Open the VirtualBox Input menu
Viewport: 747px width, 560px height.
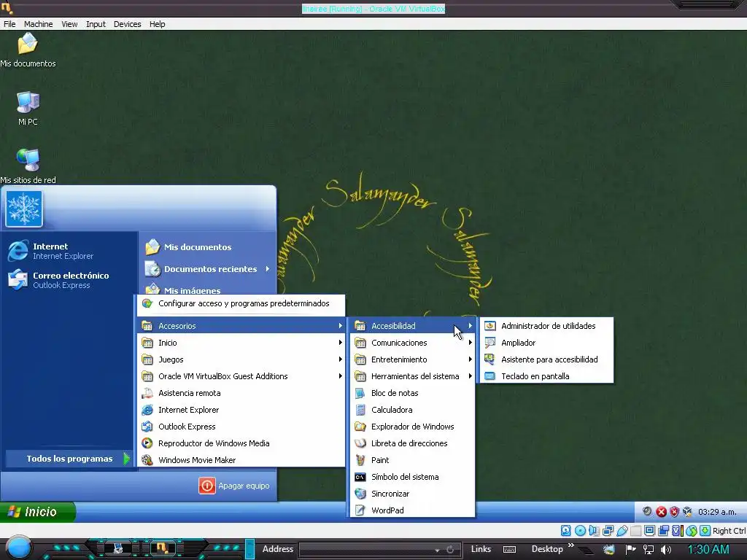(x=96, y=24)
